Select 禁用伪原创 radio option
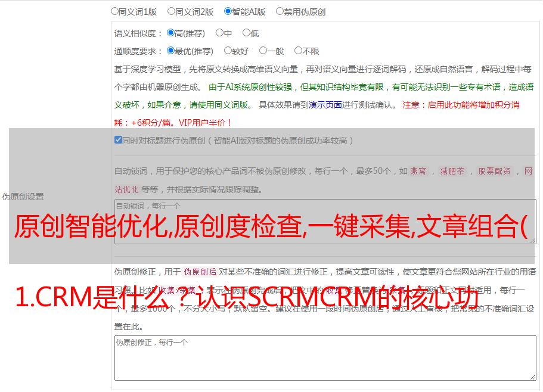543x392 pixels. [280, 11]
